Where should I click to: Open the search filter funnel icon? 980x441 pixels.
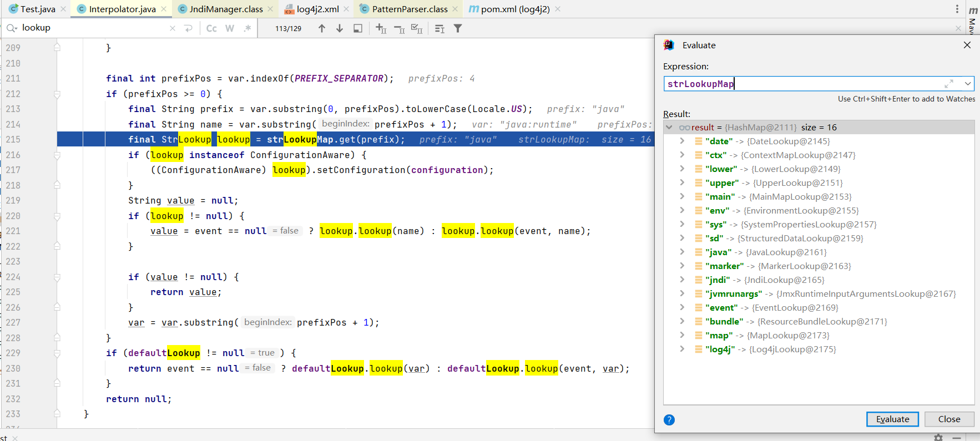pos(458,28)
